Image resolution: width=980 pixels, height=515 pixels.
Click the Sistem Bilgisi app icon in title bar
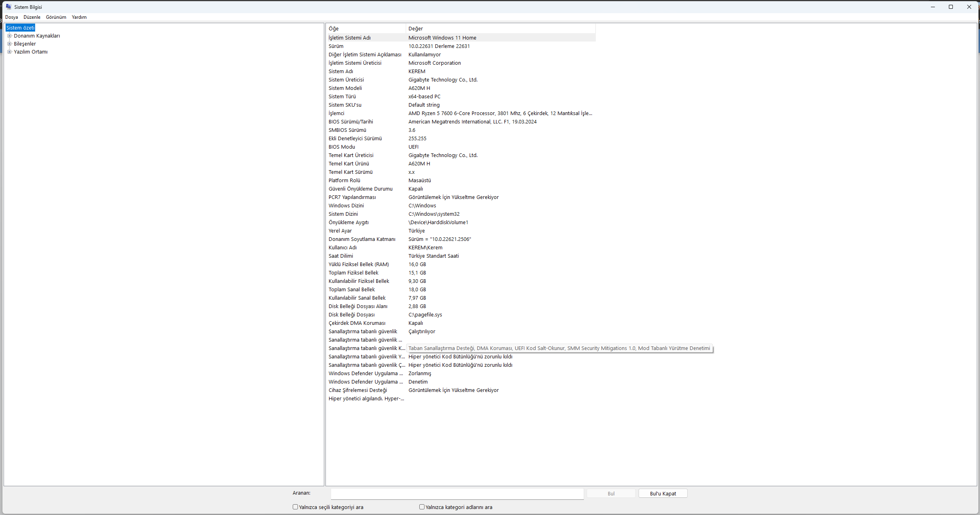(8, 7)
